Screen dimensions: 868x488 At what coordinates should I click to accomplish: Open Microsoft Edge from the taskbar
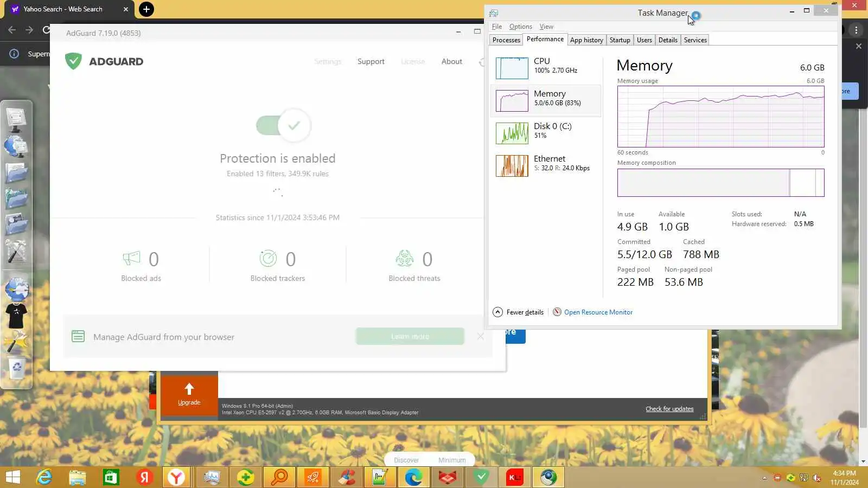coord(414,477)
